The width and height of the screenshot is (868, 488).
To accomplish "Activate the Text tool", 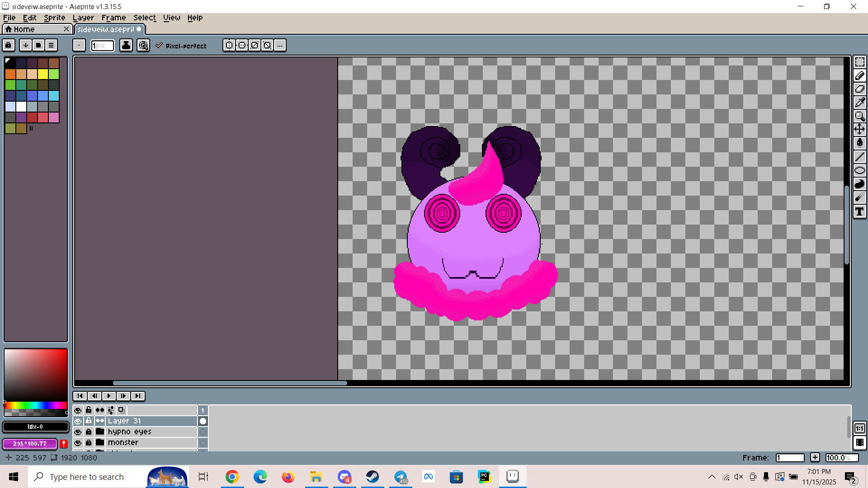I will (x=859, y=211).
